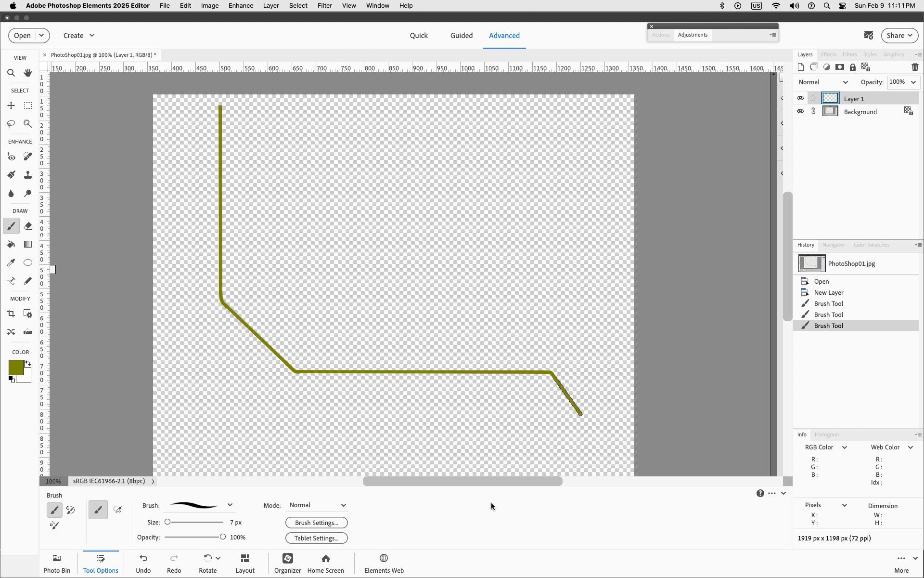Choose the Gradient tool

point(28,244)
